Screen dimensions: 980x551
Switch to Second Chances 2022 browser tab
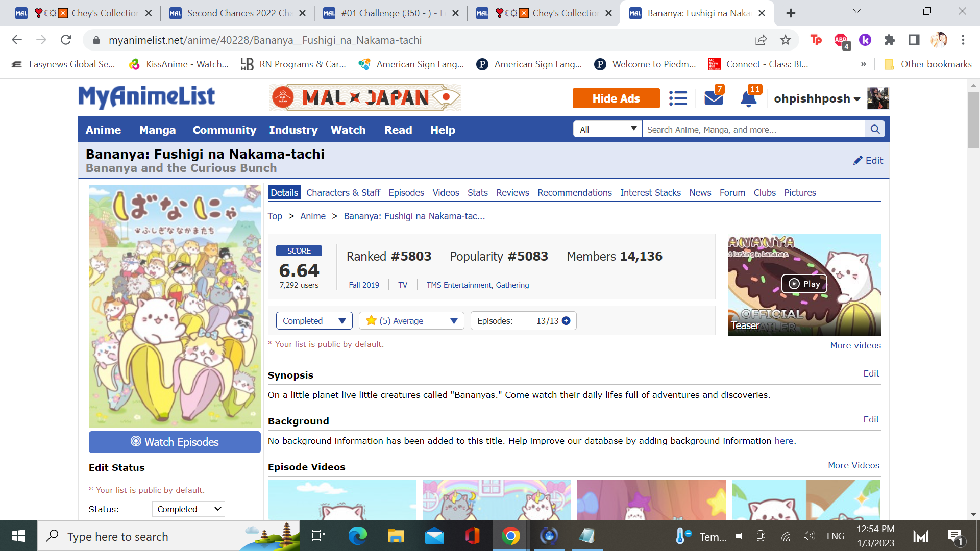pyautogui.click(x=238, y=13)
